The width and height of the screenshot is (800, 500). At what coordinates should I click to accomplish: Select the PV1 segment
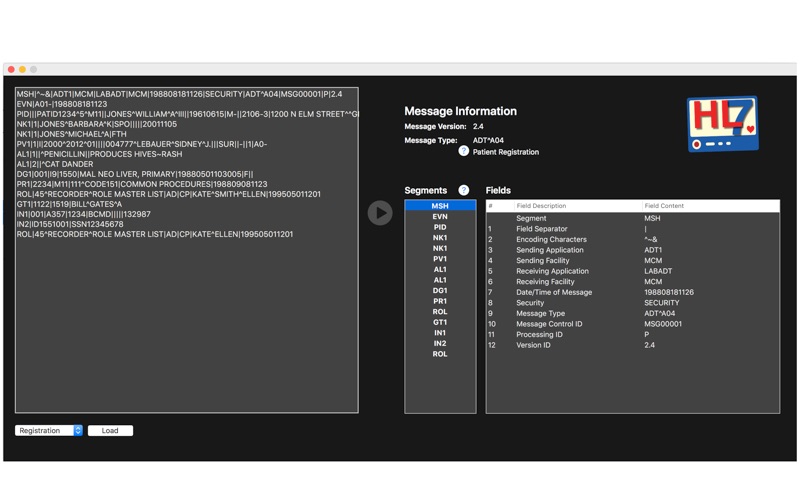pyautogui.click(x=440, y=259)
